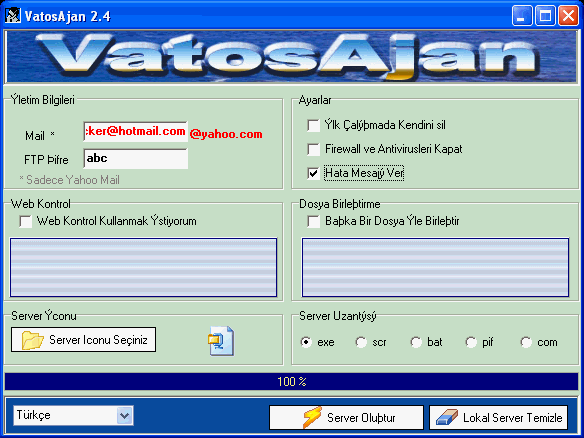Enable 'Ylk Çalışmada Kendini sil' checkbox

[x=313, y=125]
